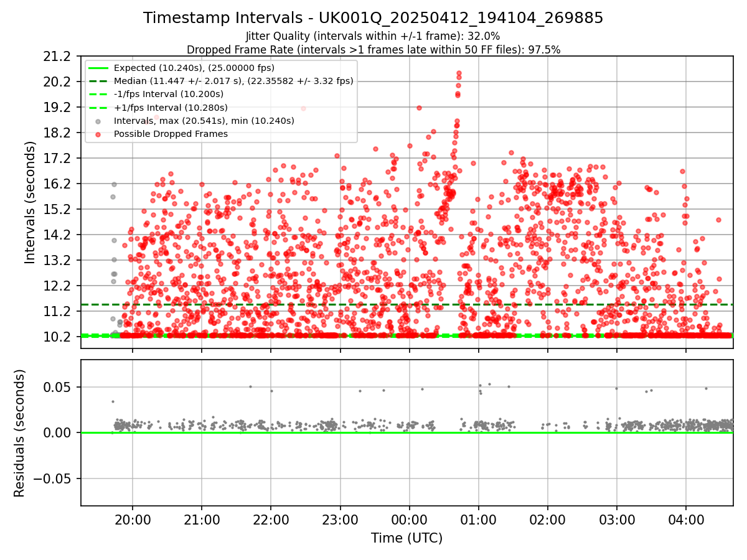Select legend entry 'Possible Dropped Frames'
The width and height of the screenshot is (747, 560).
pos(171,134)
